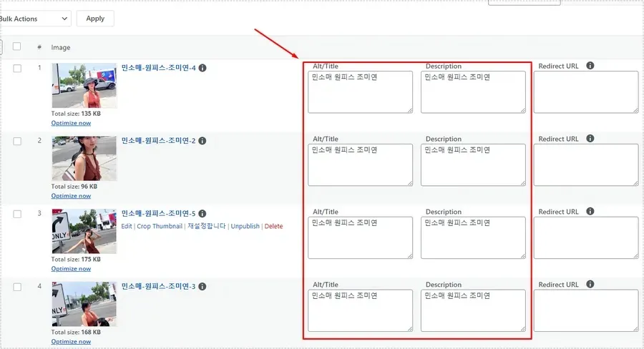Viewport: 644px width, 349px height.
Task: Open image link 민소매-원피스-조미연-2
Action: coord(159,140)
